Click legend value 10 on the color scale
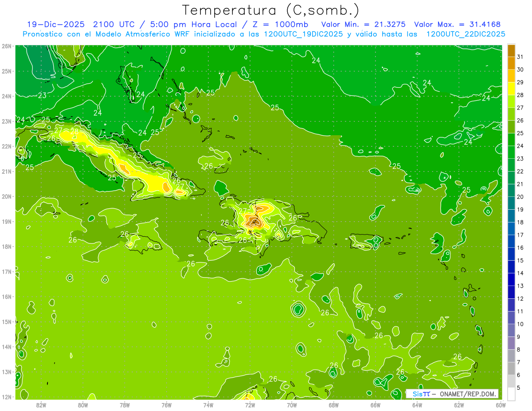 (520, 324)
